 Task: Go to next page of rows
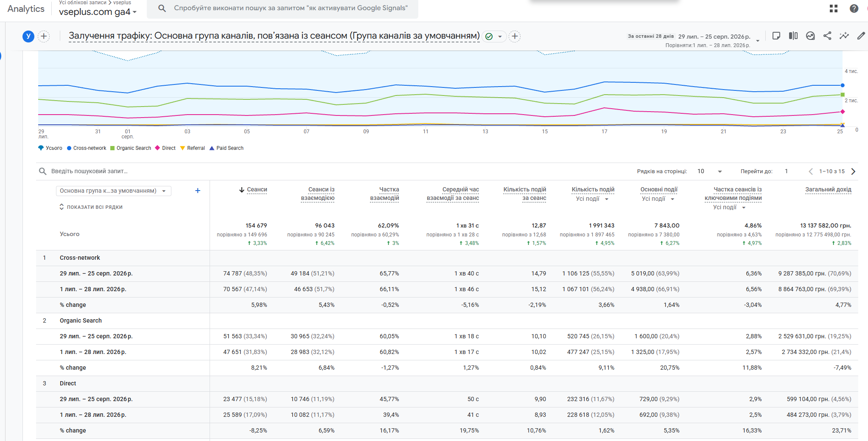(853, 171)
